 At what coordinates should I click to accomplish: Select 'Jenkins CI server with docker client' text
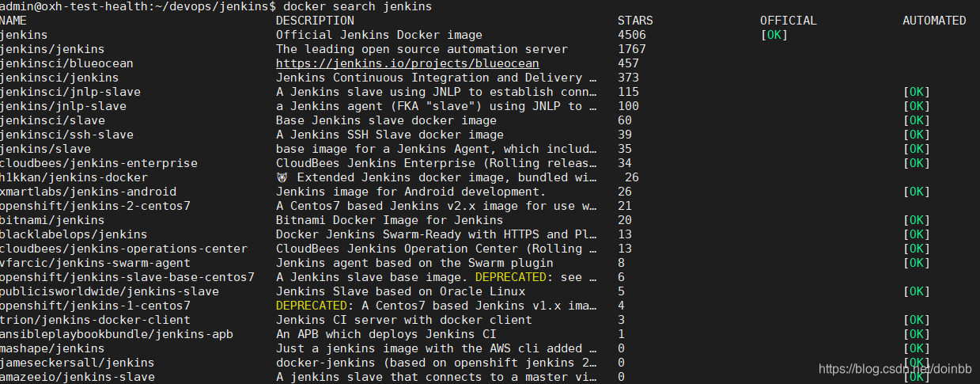coord(404,320)
